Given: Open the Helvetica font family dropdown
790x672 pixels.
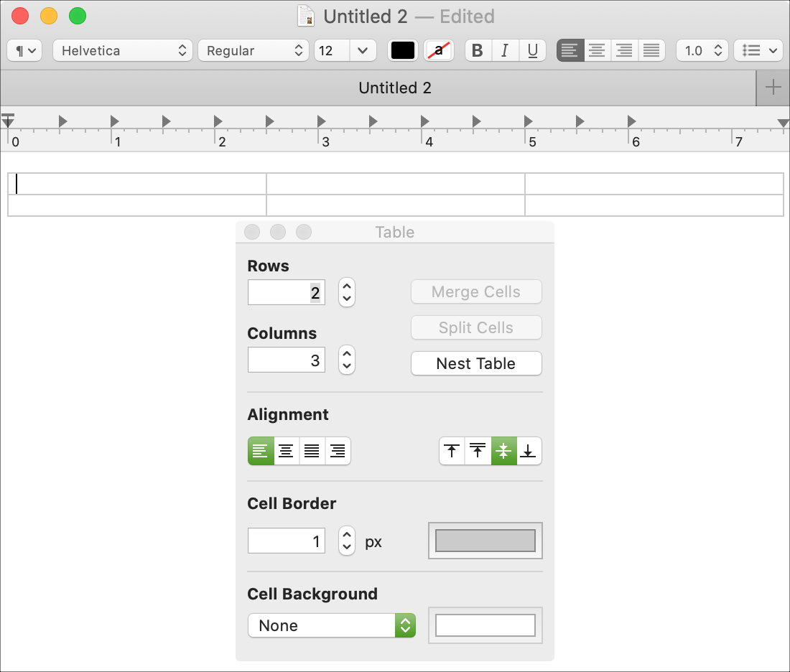Looking at the screenshot, I should (123, 50).
